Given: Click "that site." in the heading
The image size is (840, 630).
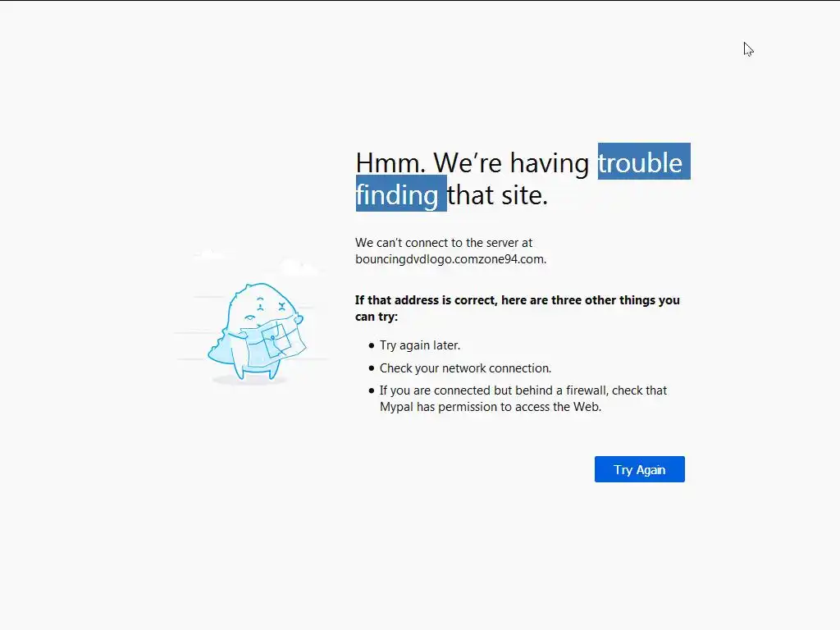Looking at the screenshot, I should [x=498, y=194].
